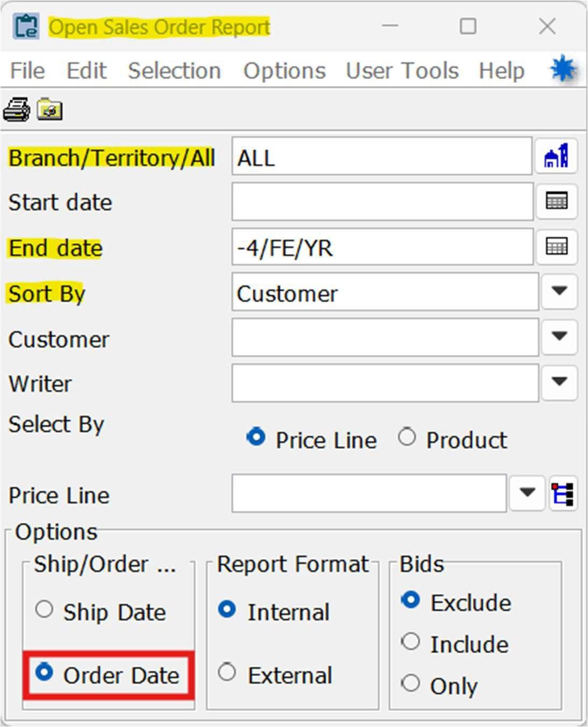Open the Start date calendar picker
Viewport: 588px width, 727px height.
pos(556,202)
